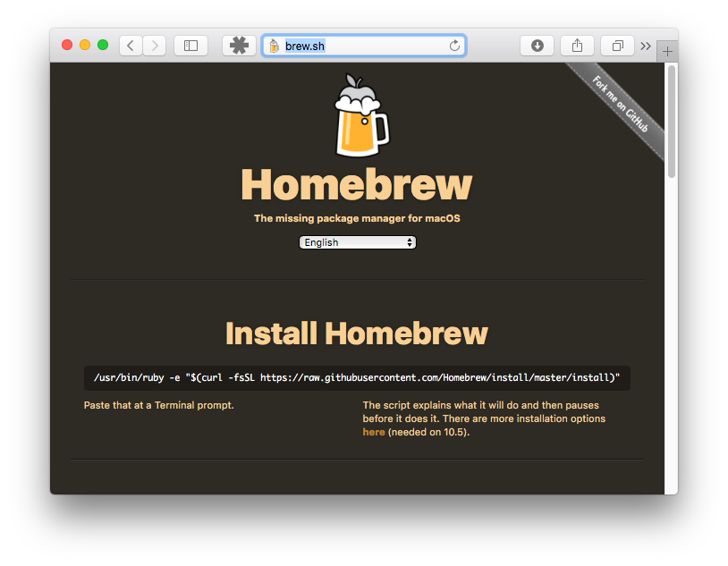Reload the brew.sh page
This screenshot has width=728, height=566.
(454, 46)
